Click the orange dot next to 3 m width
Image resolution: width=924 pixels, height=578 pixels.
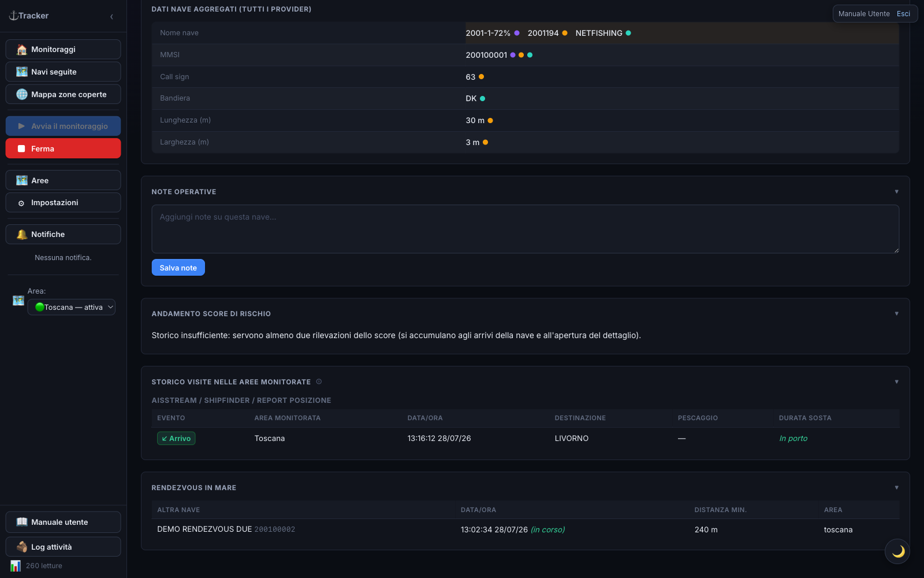point(486,142)
